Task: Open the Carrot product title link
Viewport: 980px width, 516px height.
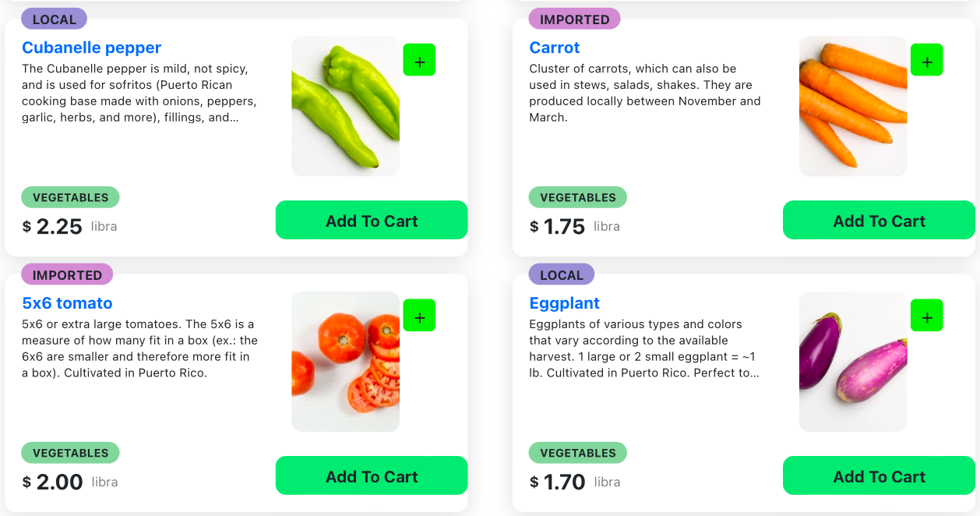Action: point(555,48)
